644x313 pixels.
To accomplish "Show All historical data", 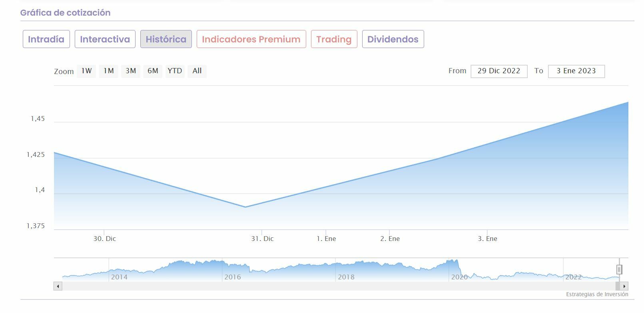I will [x=197, y=71].
